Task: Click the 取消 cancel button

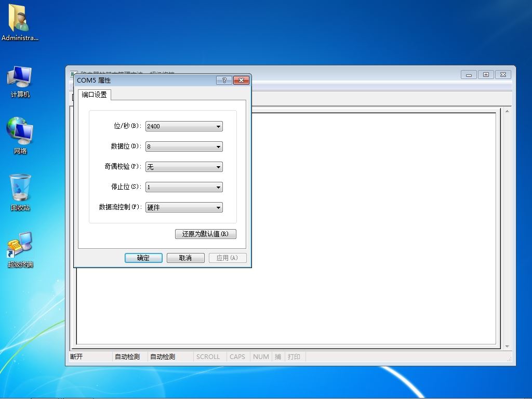Action: [185, 258]
